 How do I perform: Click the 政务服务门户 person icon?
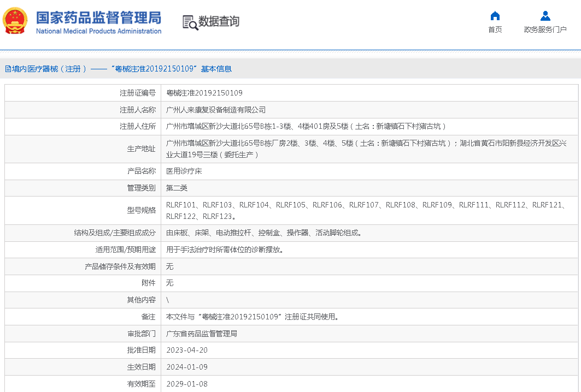click(x=545, y=15)
